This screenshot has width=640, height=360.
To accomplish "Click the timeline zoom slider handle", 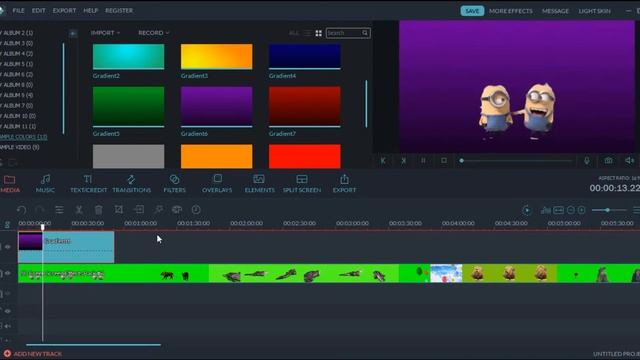I will tap(607, 210).
